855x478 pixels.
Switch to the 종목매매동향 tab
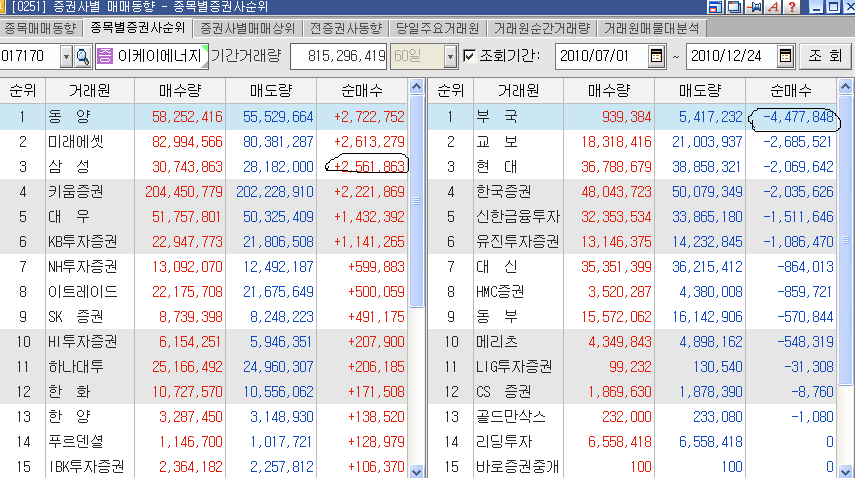point(40,28)
